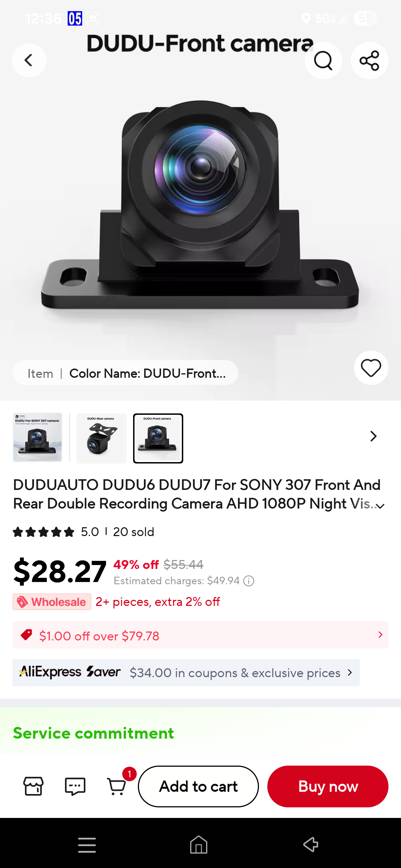The image size is (401, 868).
Task: Open Service commitment section
Action: (x=93, y=733)
